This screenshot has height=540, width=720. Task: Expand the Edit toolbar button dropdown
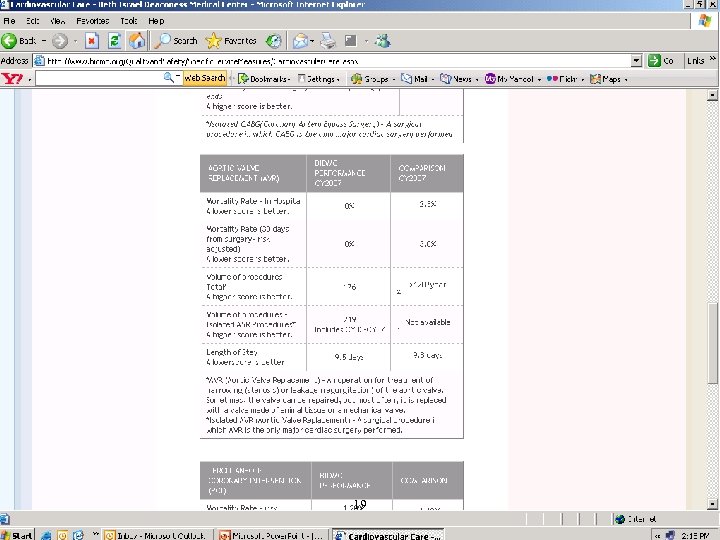pyautogui.click(x=366, y=41)
